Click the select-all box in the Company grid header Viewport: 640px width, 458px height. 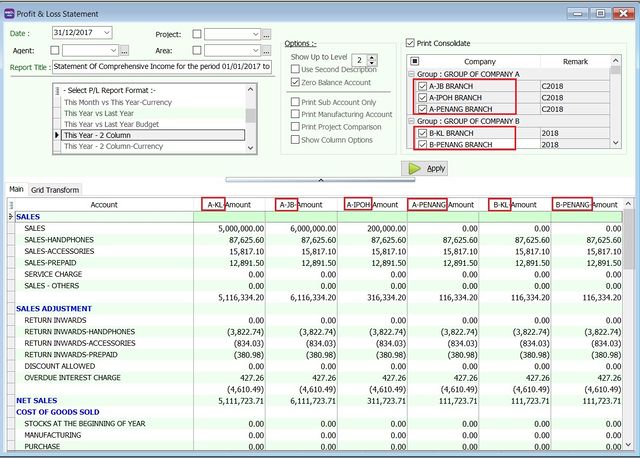[415, 62]
